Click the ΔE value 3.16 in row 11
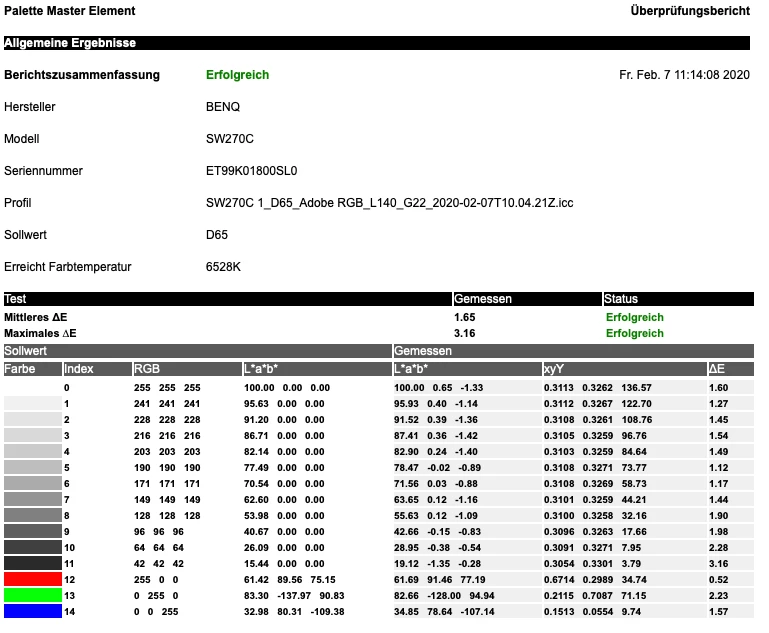The width and height of the screenshot is (769, 633). point(718,563)
